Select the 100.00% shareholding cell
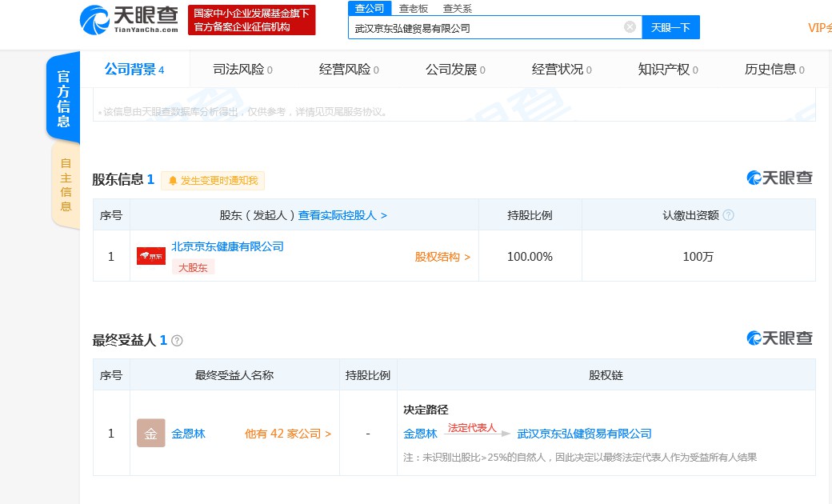 (x=530, y=257)
